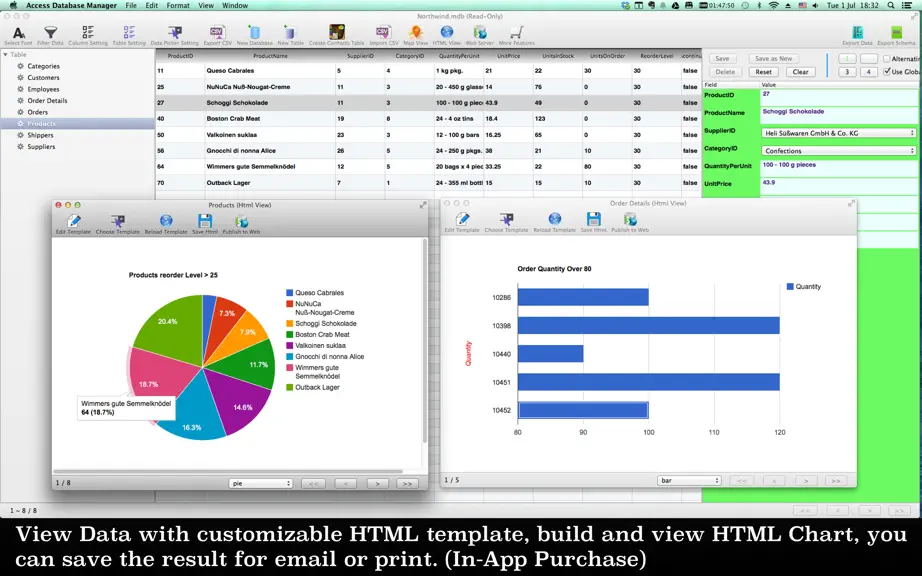Viewport: 922px width, 576px height.
Task: Open the Format menu
Action: (178, 5)
